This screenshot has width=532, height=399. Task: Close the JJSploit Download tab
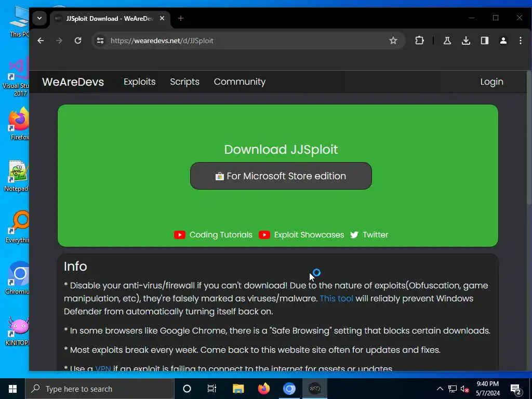point(162,18)
